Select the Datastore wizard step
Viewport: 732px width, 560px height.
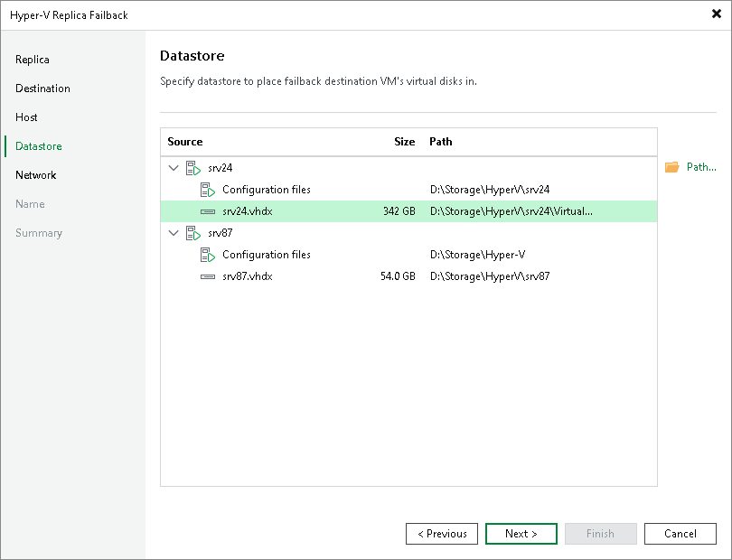[38, 146]
